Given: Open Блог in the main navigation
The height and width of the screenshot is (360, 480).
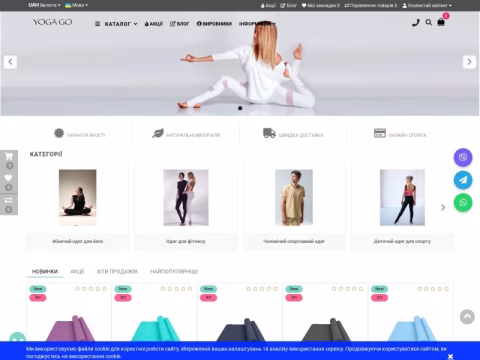Looking at the screenshot, I should pos(179,24).
